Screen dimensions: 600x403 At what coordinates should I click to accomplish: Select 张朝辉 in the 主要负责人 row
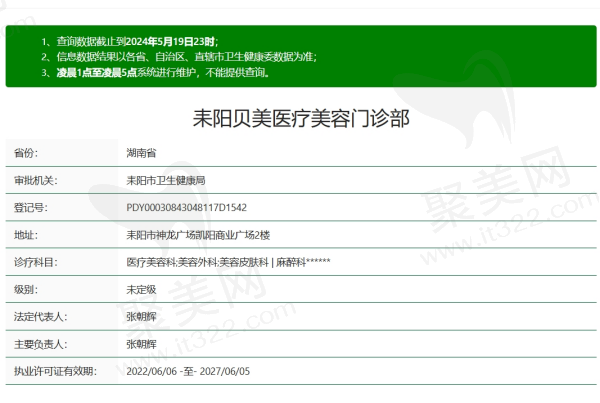(x=141, y=344)
